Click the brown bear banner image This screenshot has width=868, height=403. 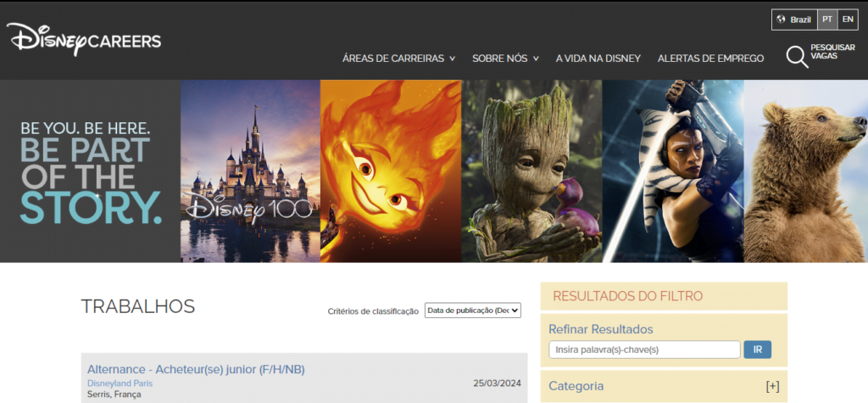[x=806, y=171]
